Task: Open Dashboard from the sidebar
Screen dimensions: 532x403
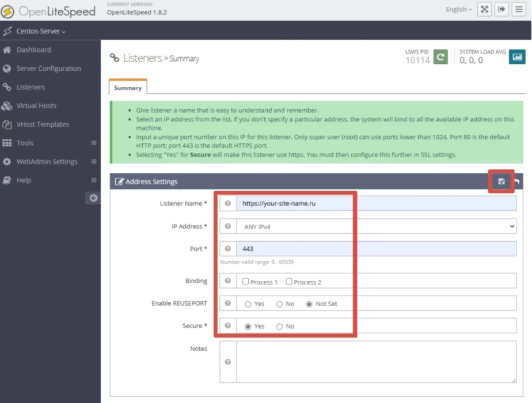Action: [x=34, y=50]
